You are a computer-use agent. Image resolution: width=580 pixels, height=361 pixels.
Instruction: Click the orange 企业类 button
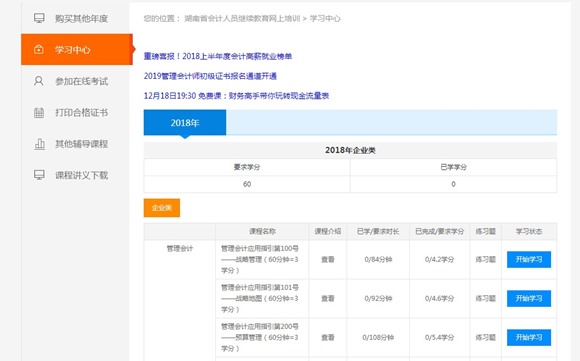(162, 208)
